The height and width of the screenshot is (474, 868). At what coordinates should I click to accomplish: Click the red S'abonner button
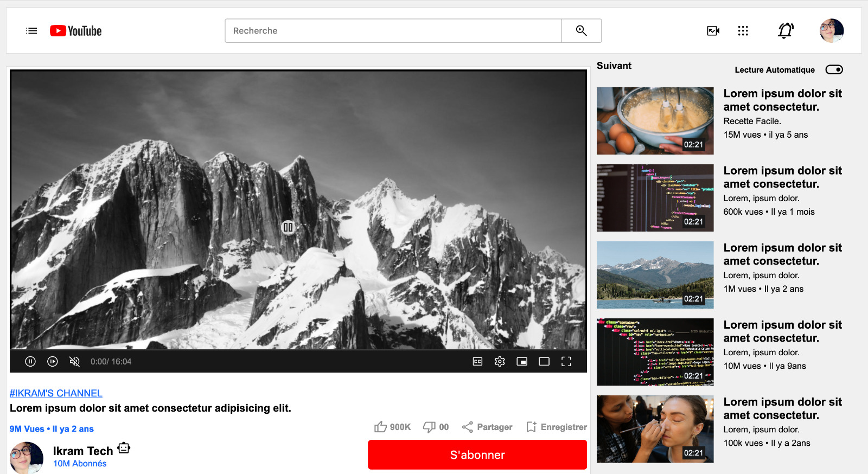coord(477,454)
